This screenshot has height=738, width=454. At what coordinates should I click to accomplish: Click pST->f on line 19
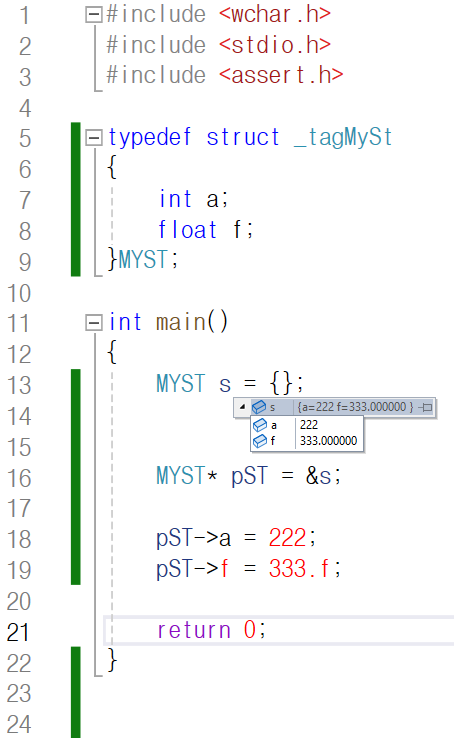[x=192, y=569]
